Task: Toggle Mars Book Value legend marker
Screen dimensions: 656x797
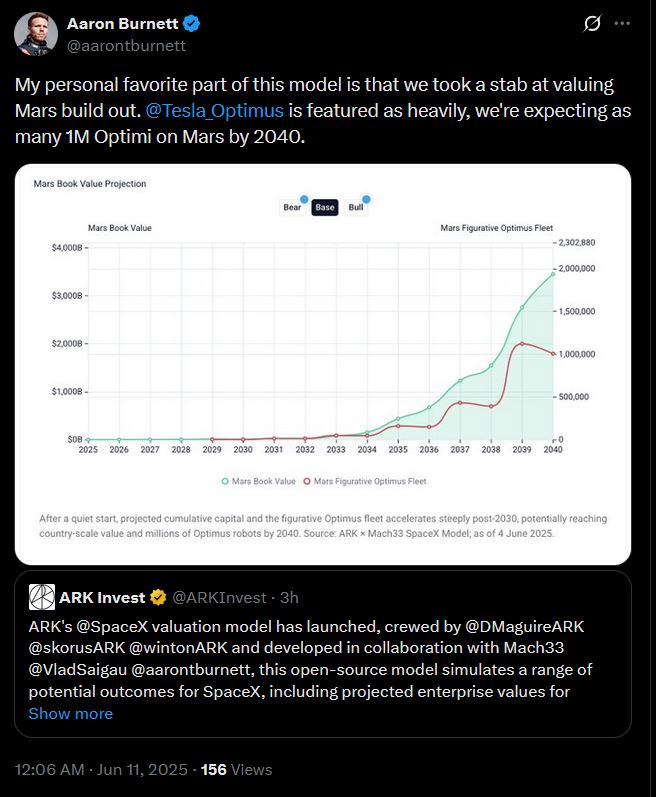Action: (225, 481)
